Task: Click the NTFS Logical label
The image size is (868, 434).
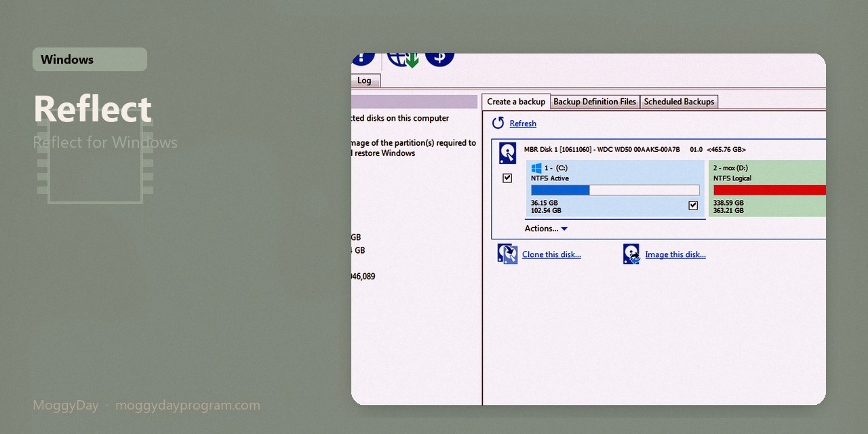Action: tap(732, 178)
